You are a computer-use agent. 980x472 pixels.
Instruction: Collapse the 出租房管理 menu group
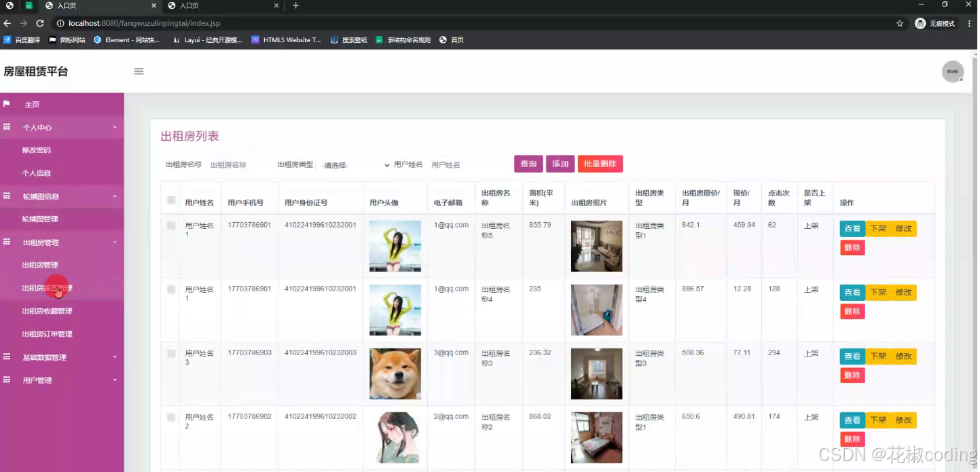[x=62, y=242]
